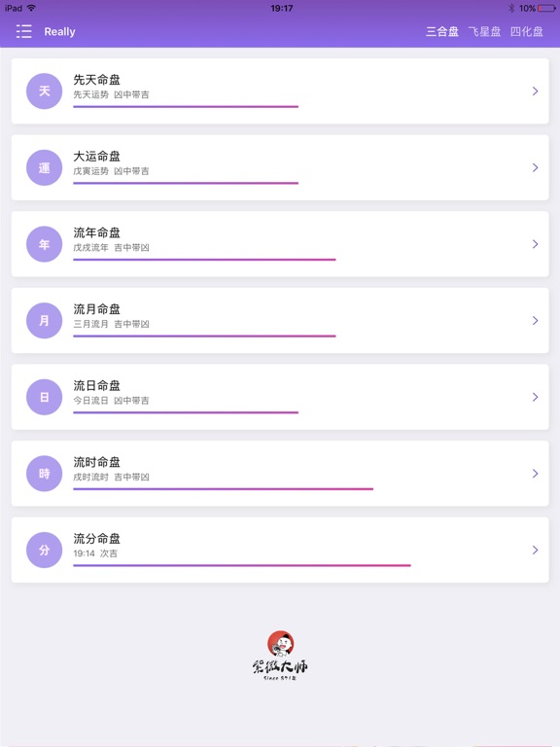The image size is (560, 747).
Task: Open the 流月命盘 title
Action: click(96, 309)
